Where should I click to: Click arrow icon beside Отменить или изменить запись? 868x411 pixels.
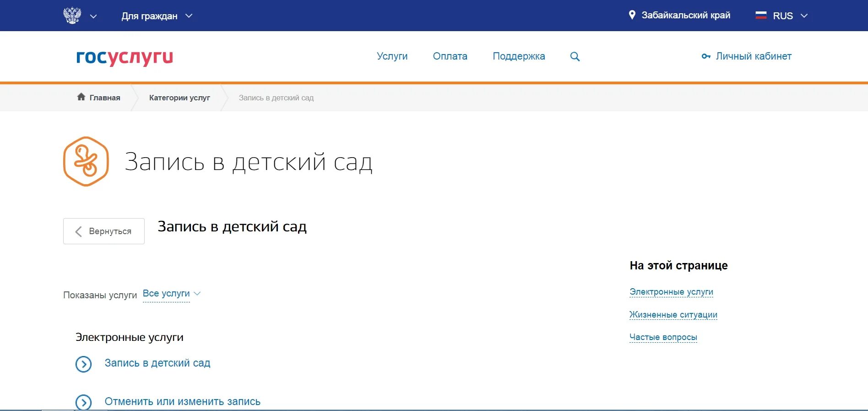(x=83, y=402)
